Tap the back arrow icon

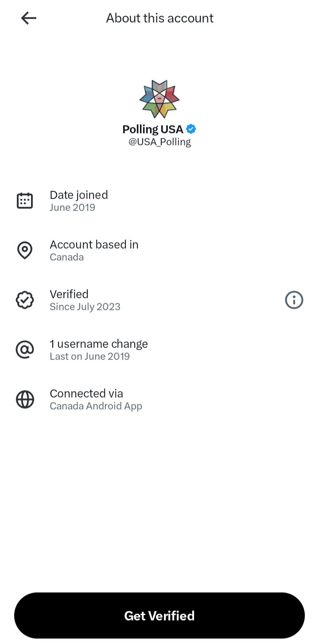[29, 18]
